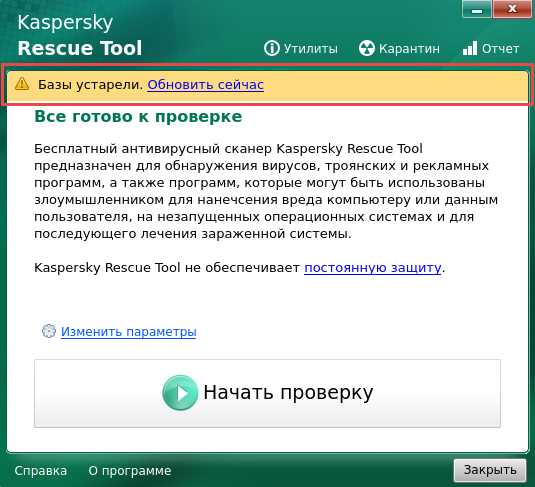Click the Базы устарели warning text

(90, 84)
